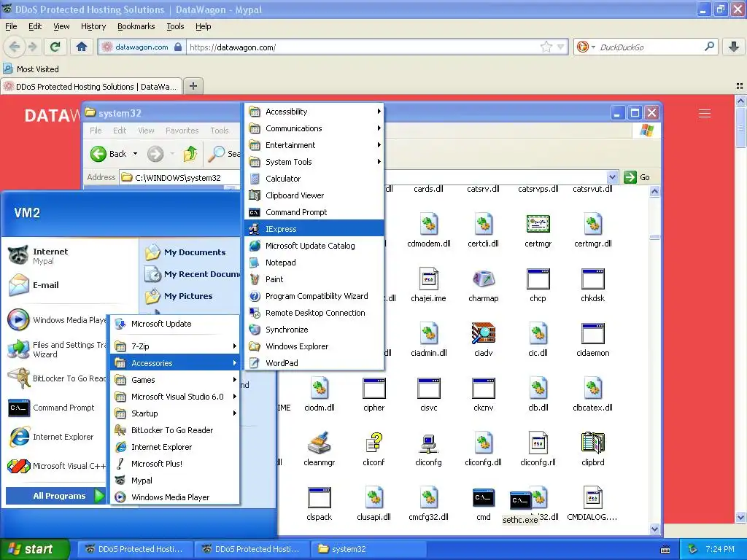Image resolution: width=747 pixels, height=560 pixels.
Task: Expand the Startup program folder
Action: (175, 413)
